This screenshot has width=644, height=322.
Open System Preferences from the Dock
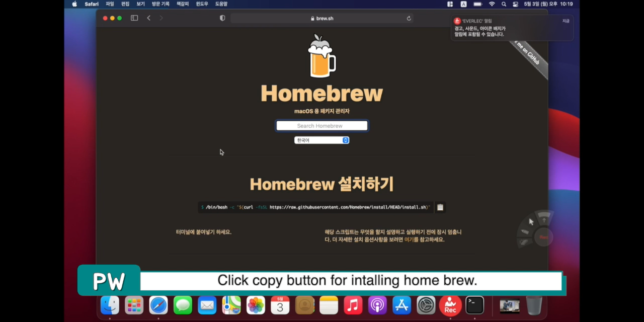point(426,305)
